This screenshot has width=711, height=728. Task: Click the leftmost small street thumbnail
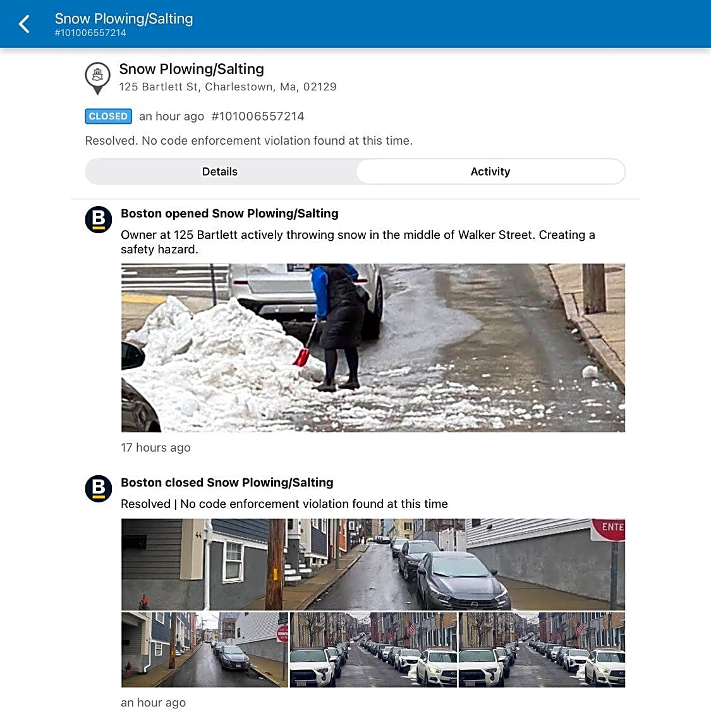tap(204, 650)
